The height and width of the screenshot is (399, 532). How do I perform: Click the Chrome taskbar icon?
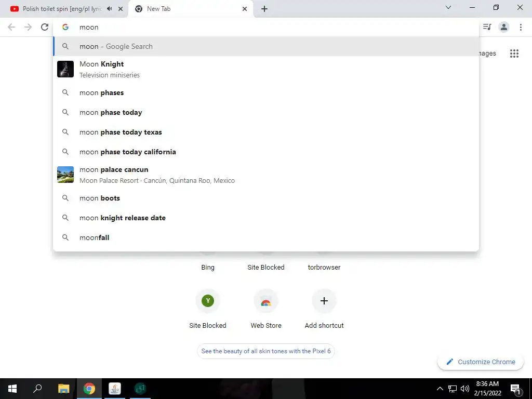(x=89, y=389)
